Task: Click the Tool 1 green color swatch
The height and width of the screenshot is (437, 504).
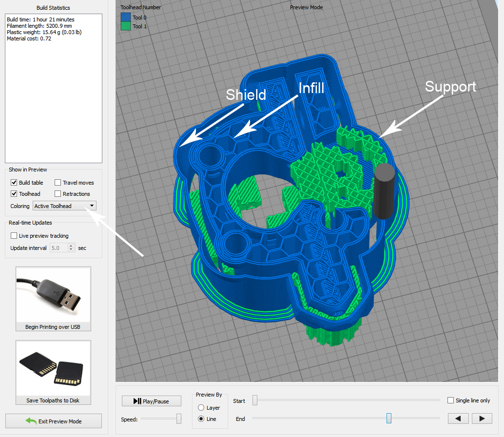Action: (125, 26)
